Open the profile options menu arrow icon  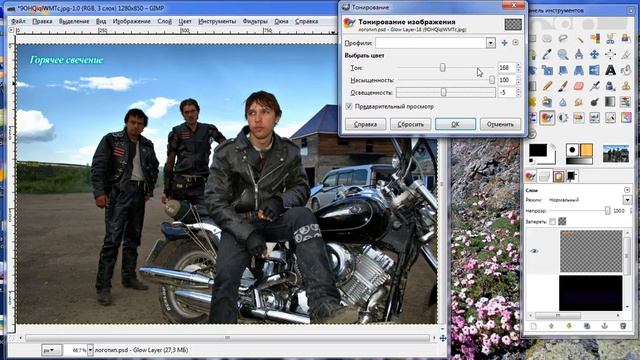click(x=516, y=42)
